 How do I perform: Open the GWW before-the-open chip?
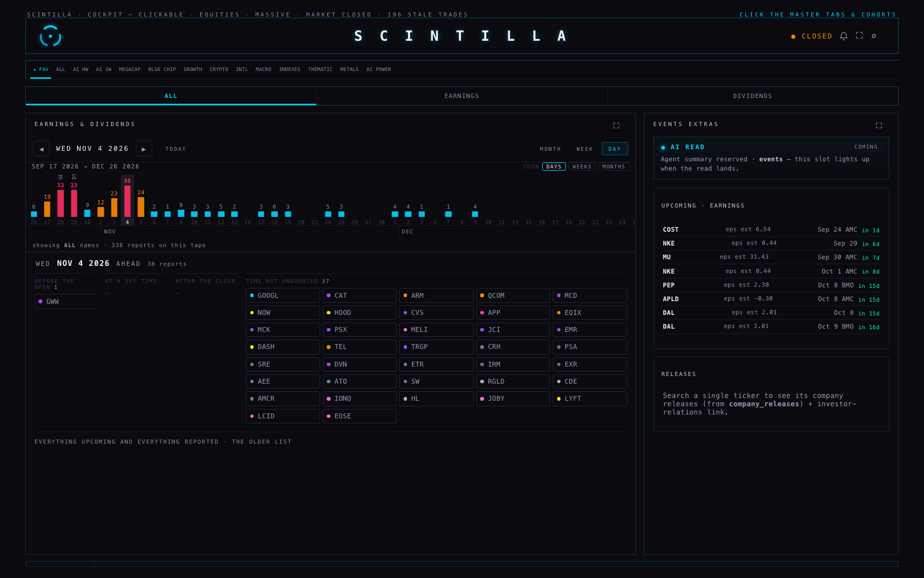67,302
